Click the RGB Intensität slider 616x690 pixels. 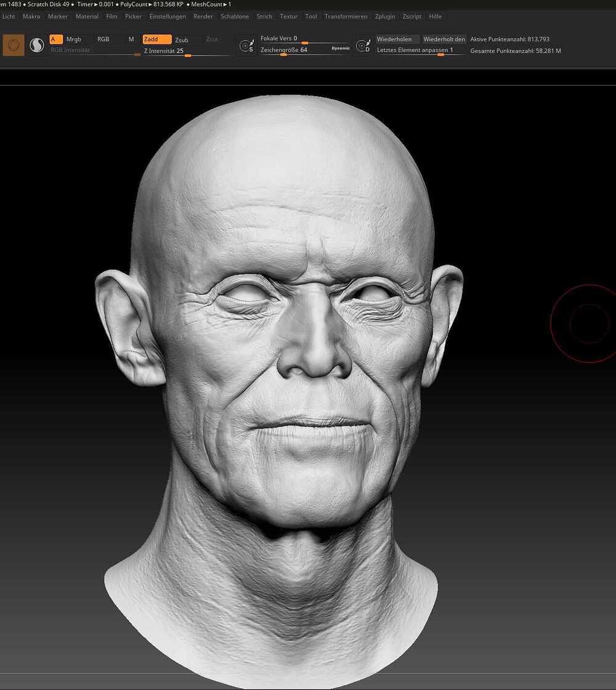click(95, 51)
